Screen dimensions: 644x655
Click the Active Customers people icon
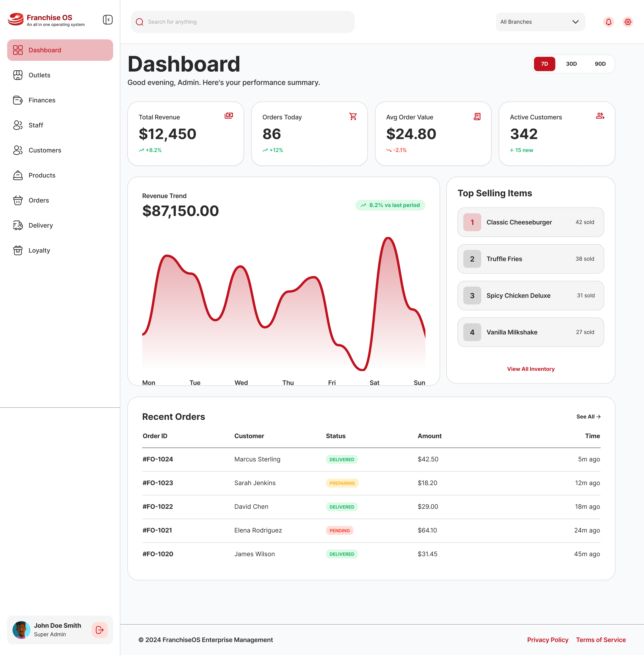click(x=600, y=116)
